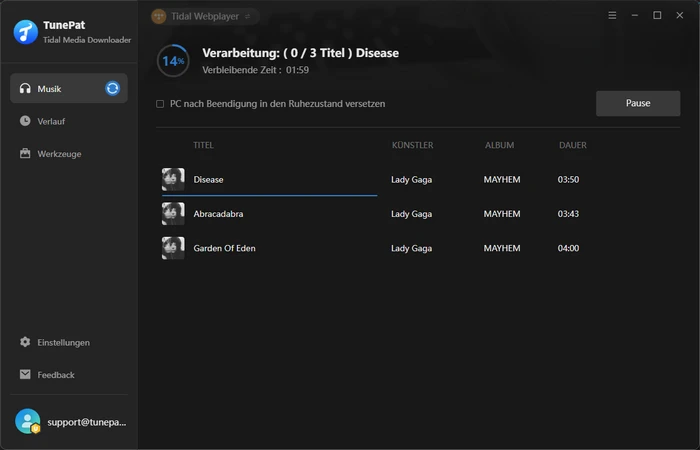Enable PC Ruhezustand after completion checkbox

[x=160, y=104]
